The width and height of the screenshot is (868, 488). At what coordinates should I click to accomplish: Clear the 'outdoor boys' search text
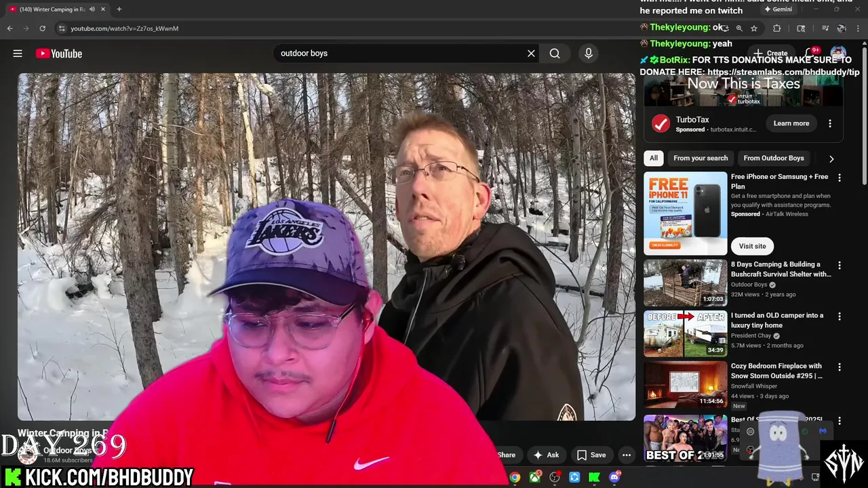coord(531,54)
